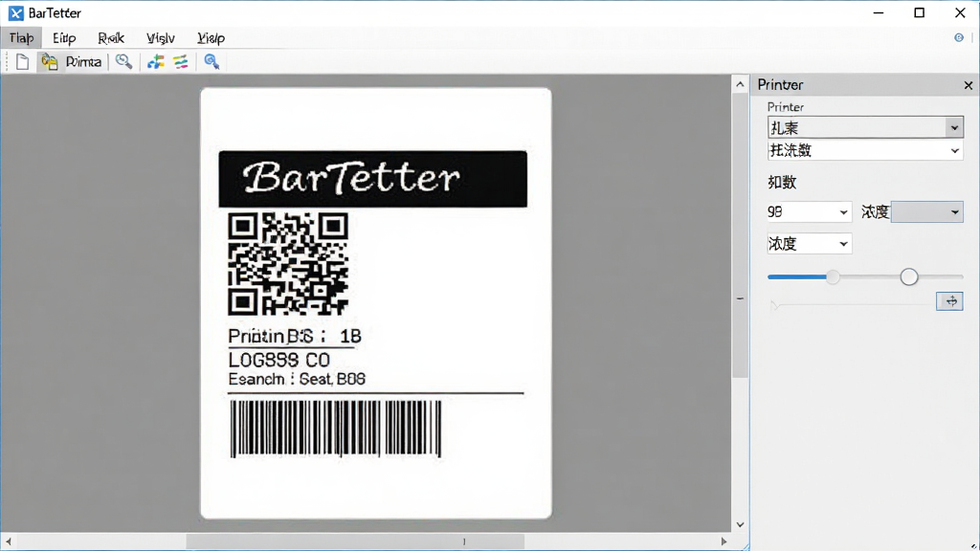This screenshot has height=551, width=980.
Task: Minimize the BarTetter window
Action: (879, 13)
